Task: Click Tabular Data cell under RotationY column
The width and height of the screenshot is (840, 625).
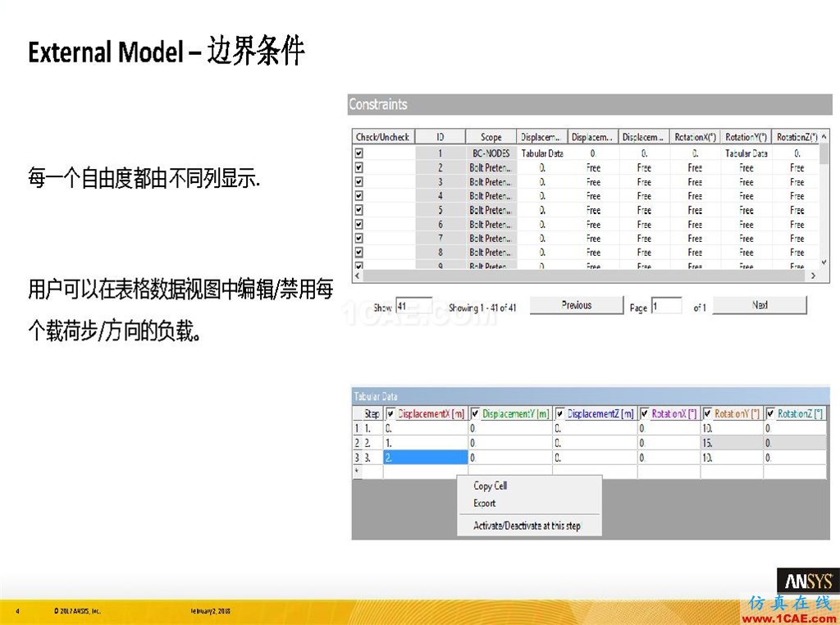Action: (x=746, y=153)
